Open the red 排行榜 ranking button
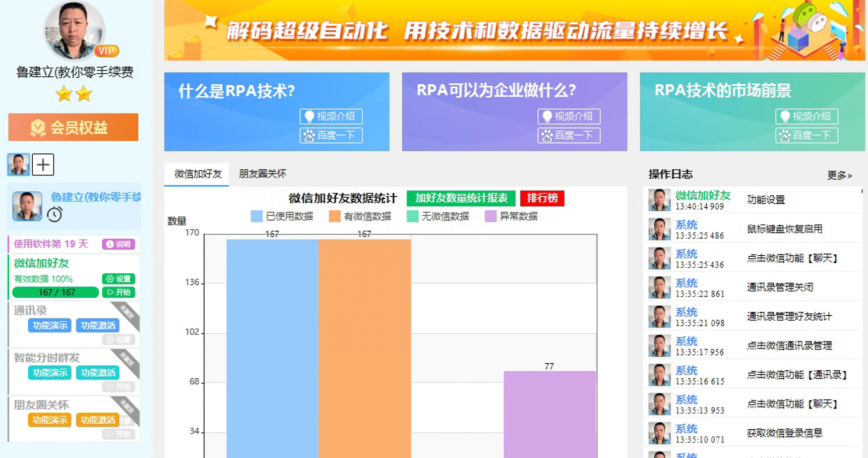This screenshot has width=868, height=458. (x=542, y=198)
